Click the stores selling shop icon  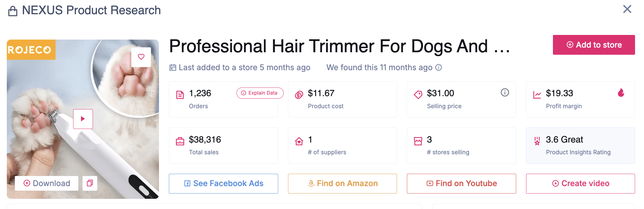coord(418,141)
